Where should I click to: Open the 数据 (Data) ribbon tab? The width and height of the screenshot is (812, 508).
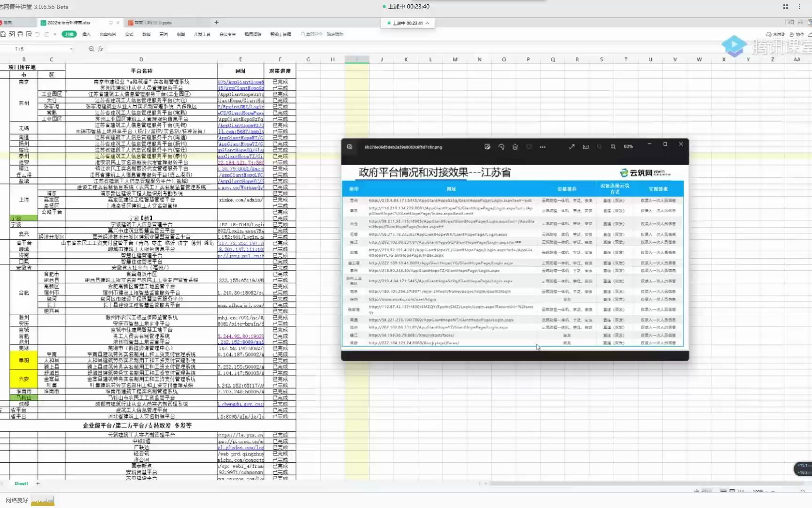tap(146, 34)
